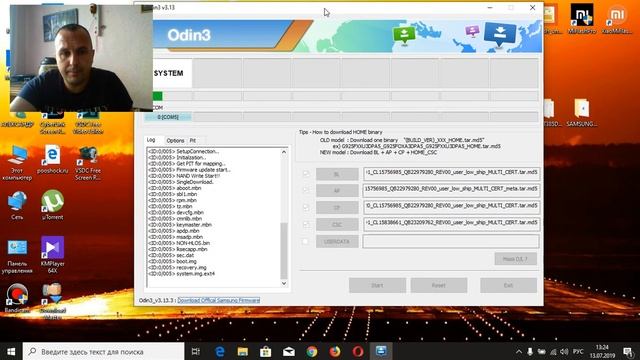The width and height of the screenshot is (640, 360).
Task: Open the volume control in system tray
Action: (564, 351)
